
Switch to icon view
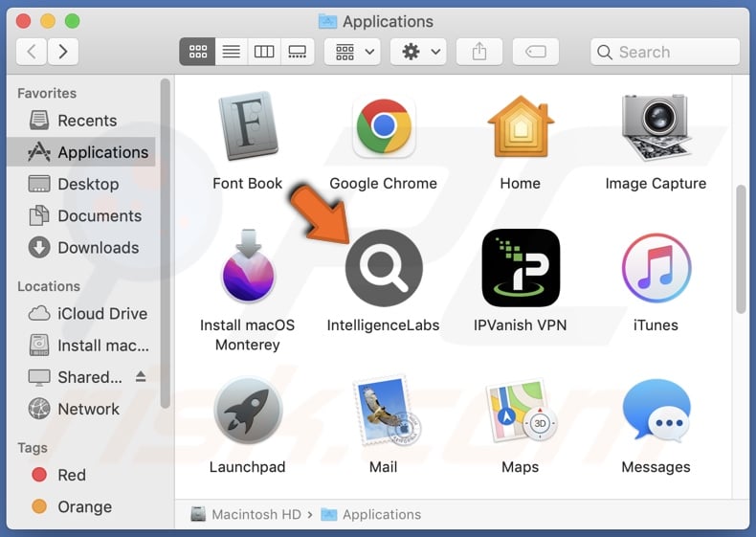coord(198,52)
